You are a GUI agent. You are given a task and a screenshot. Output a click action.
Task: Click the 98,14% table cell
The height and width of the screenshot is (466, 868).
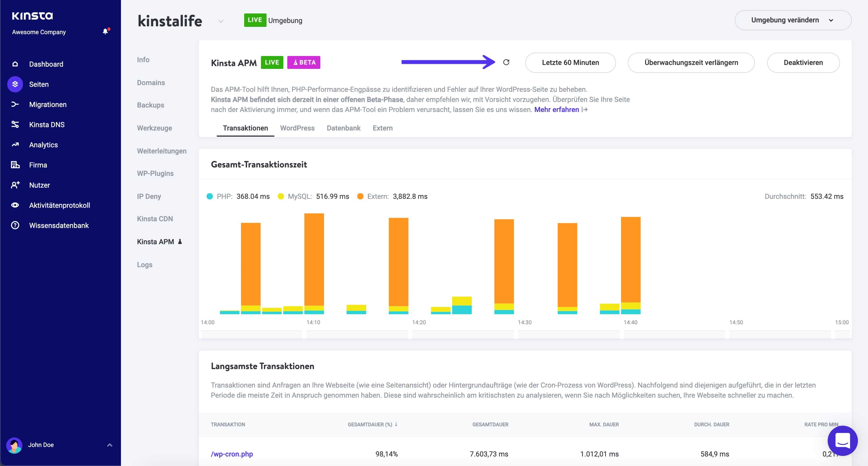click(386, 454)
